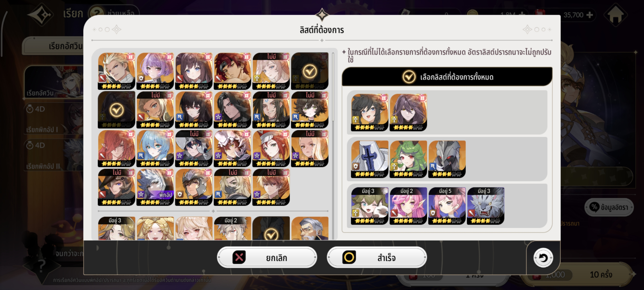Open the home icon at top right
Image resolution: width=644 pixels, height=290 pixels.
tap(615, 15)
